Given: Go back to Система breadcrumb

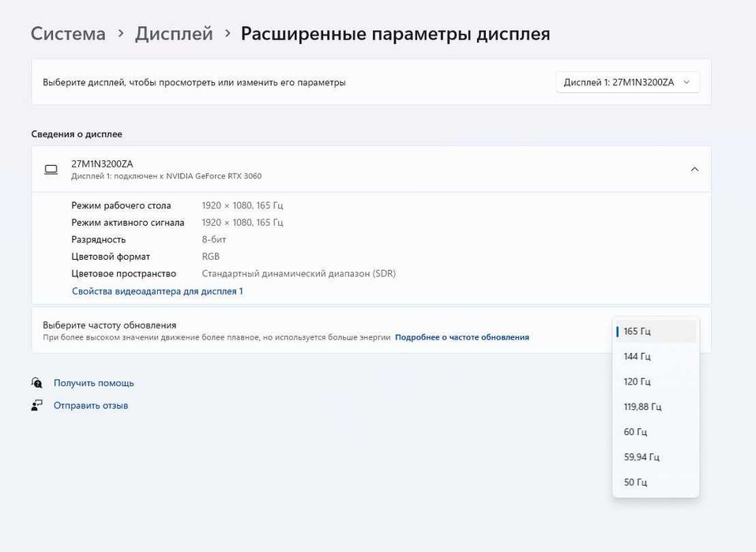Looking at the screenshot, I should tap(68, 34).
